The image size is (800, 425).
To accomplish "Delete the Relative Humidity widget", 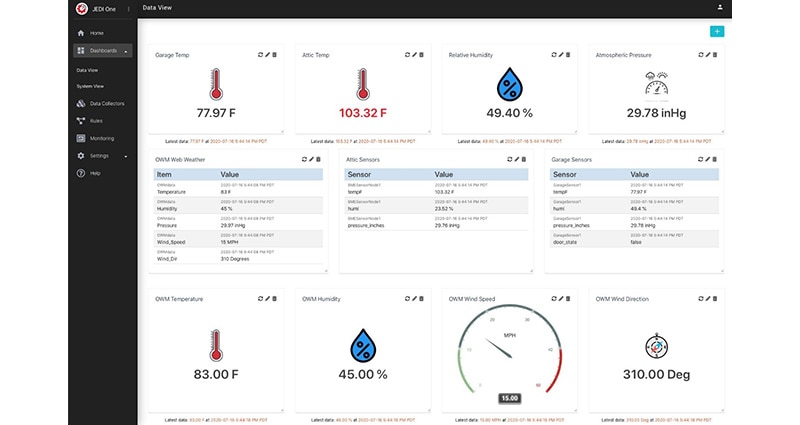I will tap(568, 55).
